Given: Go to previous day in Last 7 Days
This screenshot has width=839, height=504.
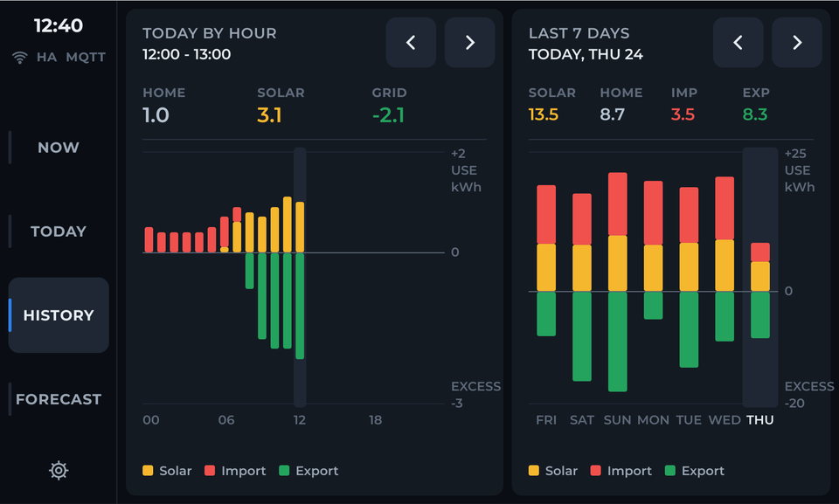Looking at the screenshot, I should (x=738, y=42).
